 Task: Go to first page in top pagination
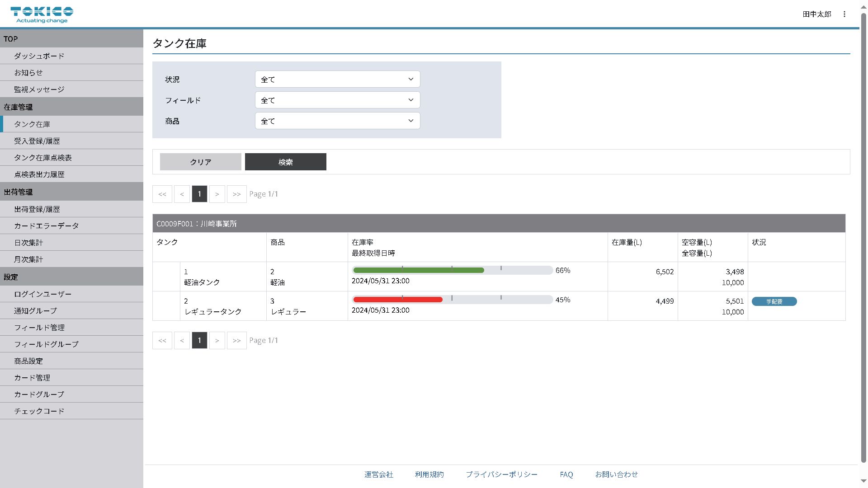162,194
